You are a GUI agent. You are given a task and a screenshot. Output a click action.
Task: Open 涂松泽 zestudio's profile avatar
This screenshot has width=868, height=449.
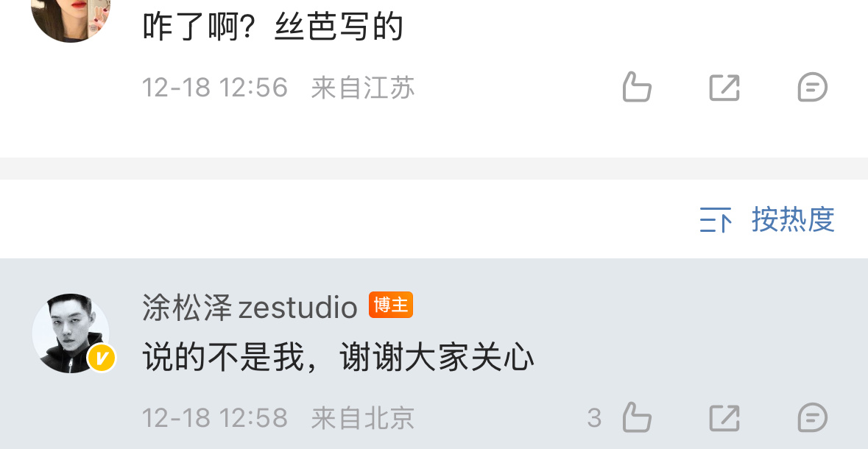pyautogui.click(x=71, y=333)
